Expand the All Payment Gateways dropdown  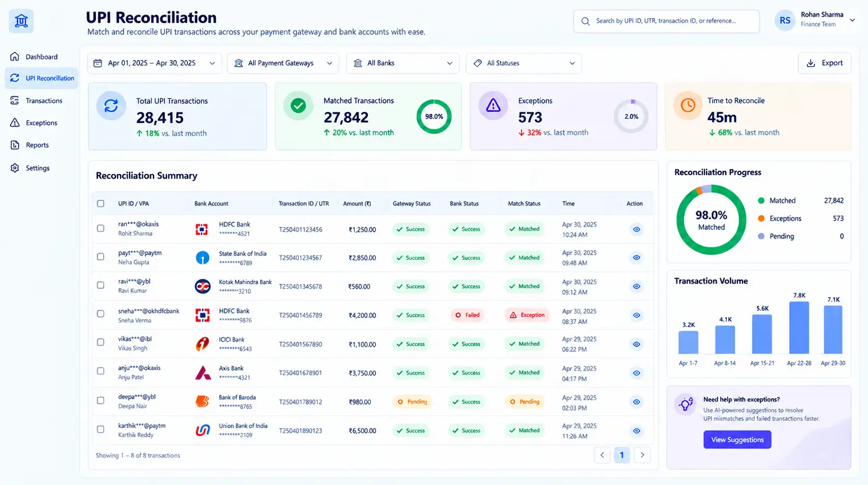[282, 63]
